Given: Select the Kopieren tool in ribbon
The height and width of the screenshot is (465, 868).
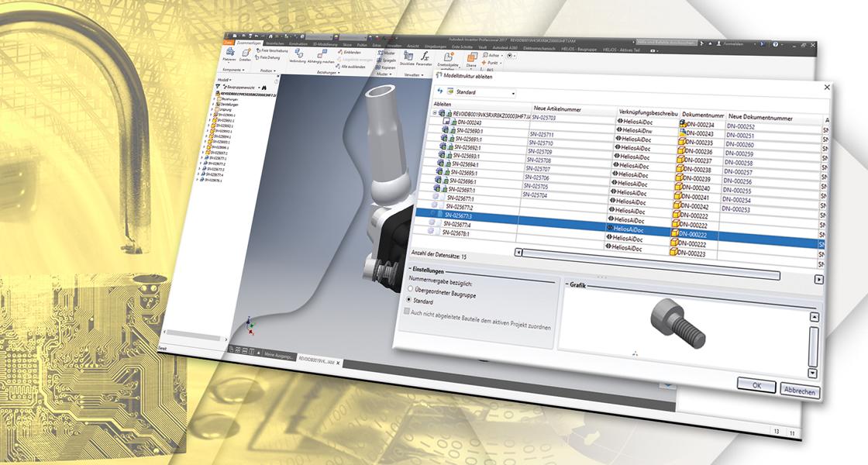Looking at the screenshot, I should (x=386, y=67).
